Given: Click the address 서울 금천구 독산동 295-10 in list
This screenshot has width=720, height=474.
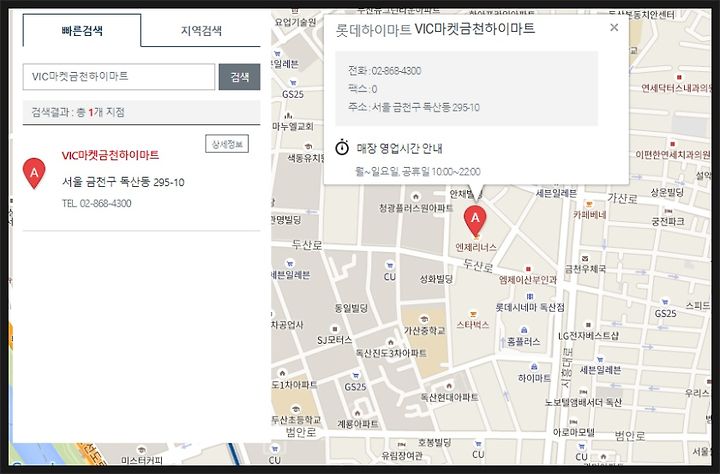Looking at the screenshot, I should [x=123, y=182].
